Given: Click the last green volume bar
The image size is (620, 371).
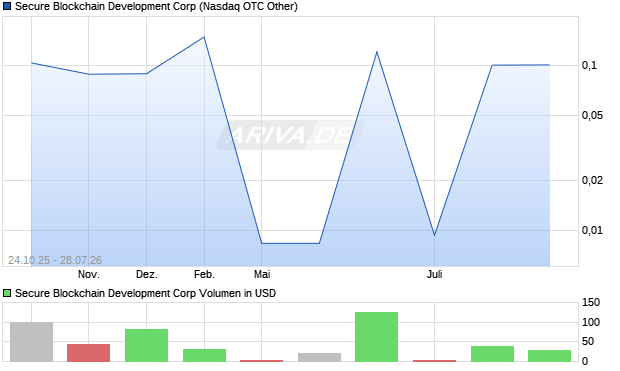Looking at the screenshot, I should pos(550,356).
